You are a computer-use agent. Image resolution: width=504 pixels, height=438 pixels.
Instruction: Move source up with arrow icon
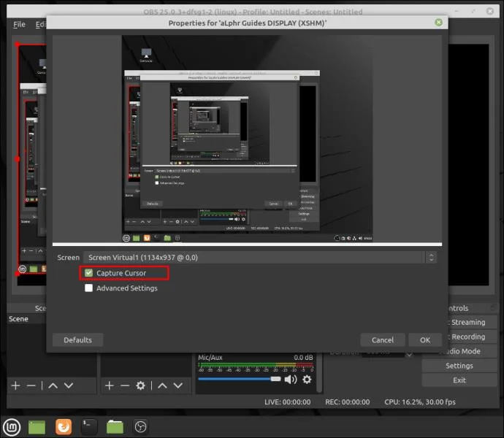(x=163, y=385)
